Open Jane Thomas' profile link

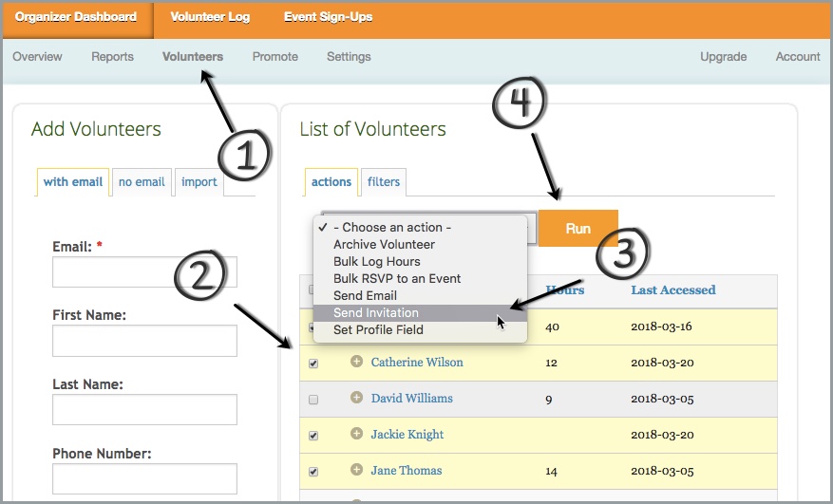(407, 471)
